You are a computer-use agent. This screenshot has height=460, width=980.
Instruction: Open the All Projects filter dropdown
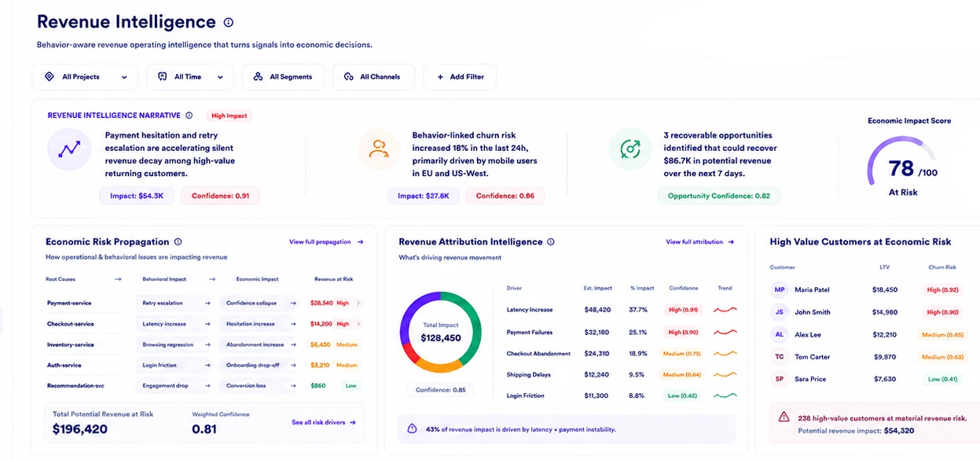(x=85, y=77)
